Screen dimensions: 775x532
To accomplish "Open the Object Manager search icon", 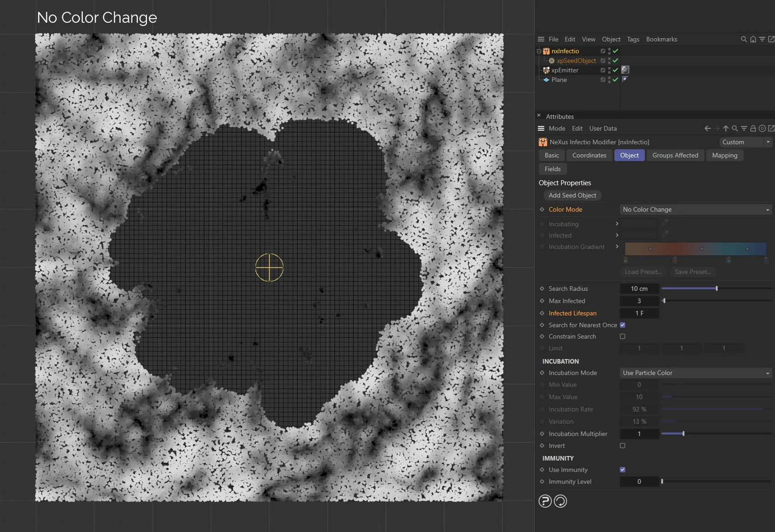I will (x=744, y=39).
